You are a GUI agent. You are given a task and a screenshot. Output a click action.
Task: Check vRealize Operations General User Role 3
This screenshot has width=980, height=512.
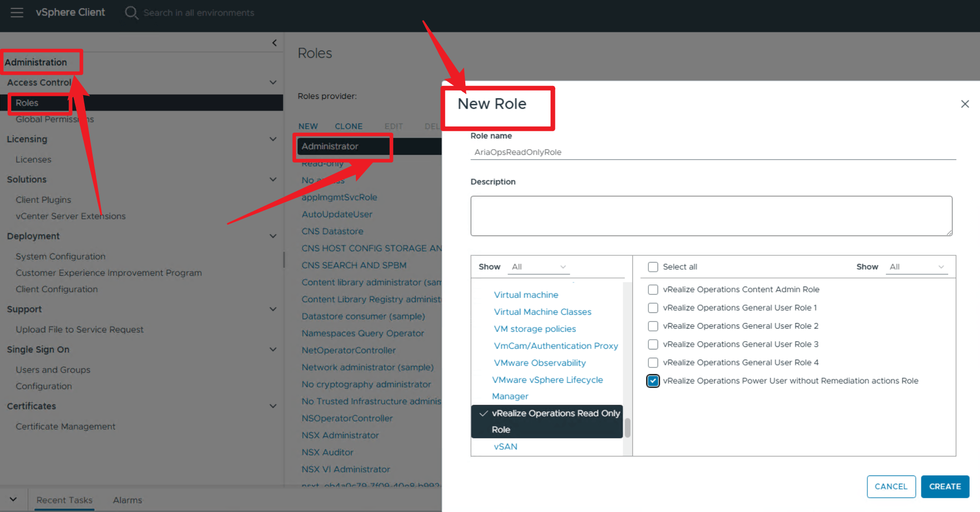(653, 344)
